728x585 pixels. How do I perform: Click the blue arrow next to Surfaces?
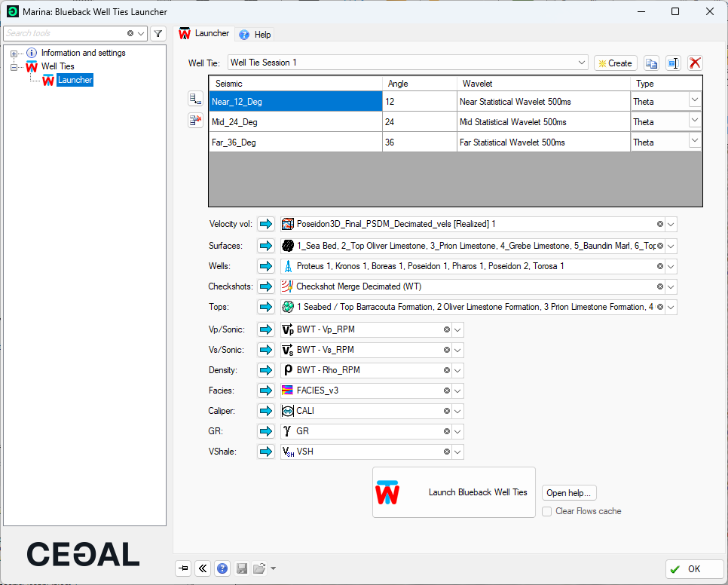[x=266, y=246]
